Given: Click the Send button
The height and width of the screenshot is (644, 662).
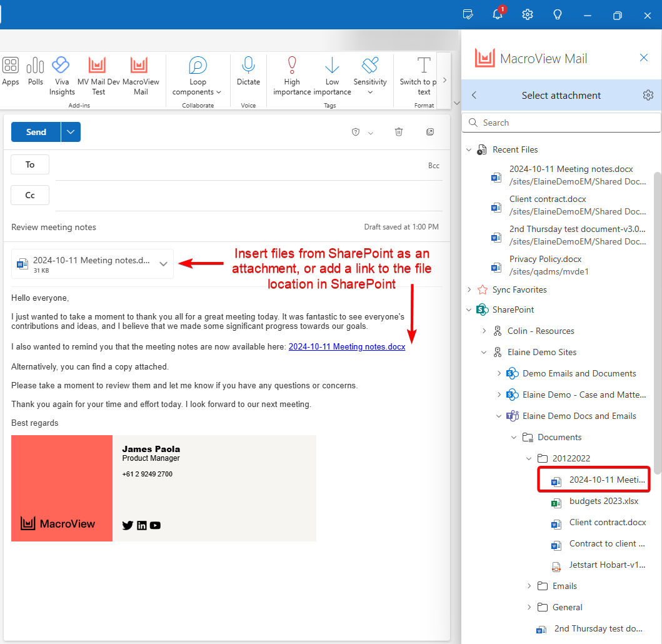Looking at the screenshot, I should point(36,132).
